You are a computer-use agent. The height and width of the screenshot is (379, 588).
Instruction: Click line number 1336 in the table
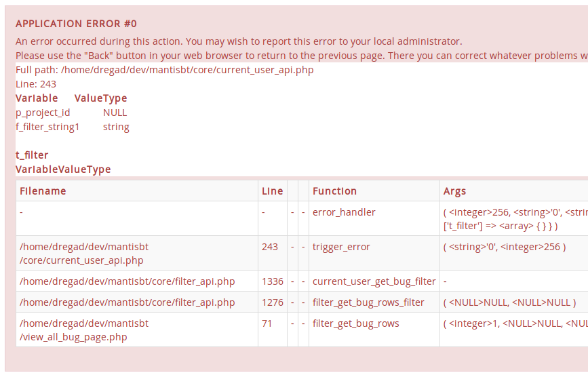click(x=273, y=281)
